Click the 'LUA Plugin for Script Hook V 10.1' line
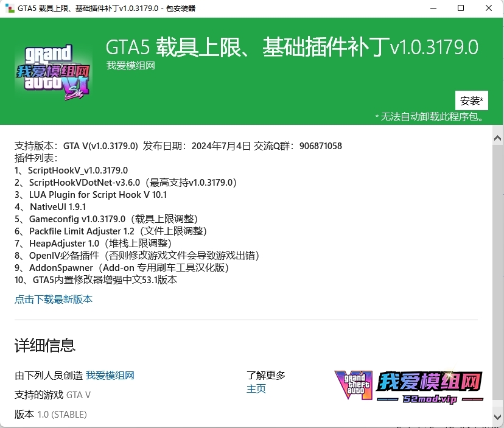The image size is (504, 428). coord(91,195)
